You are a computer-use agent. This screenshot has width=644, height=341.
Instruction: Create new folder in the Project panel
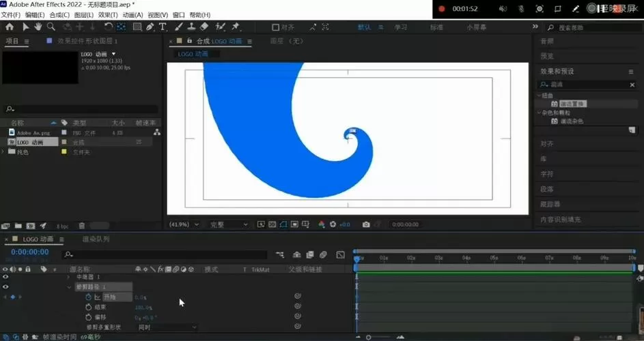pyautogui.click(x=18, y=226)
